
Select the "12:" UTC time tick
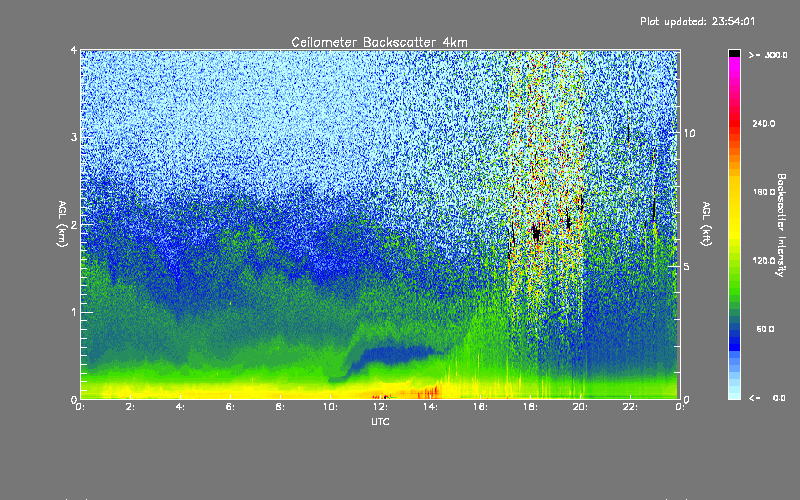point(380,407)
